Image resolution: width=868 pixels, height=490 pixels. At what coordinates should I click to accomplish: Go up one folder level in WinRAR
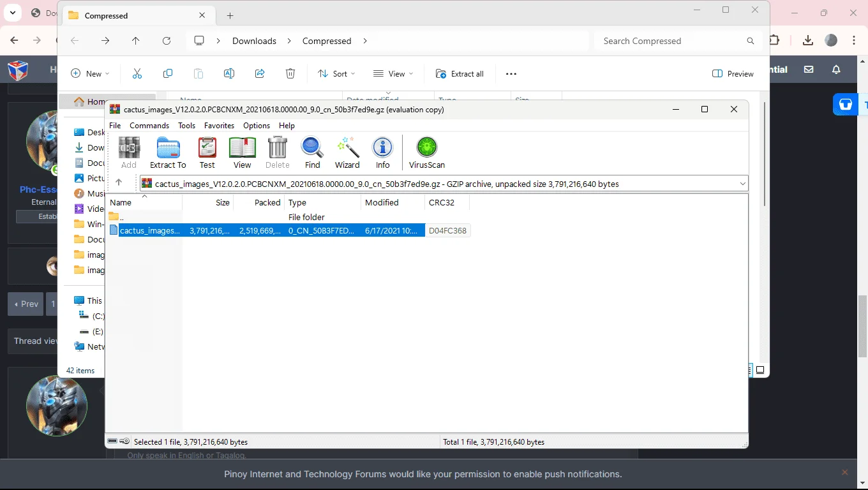pos(119,183)
